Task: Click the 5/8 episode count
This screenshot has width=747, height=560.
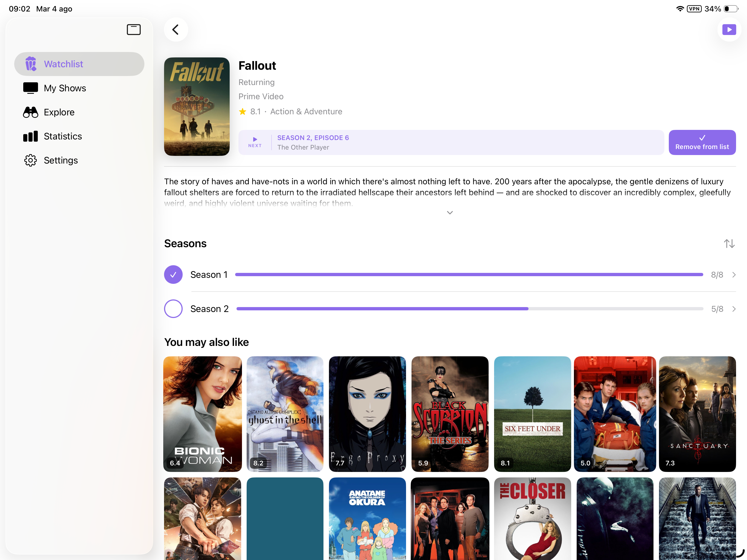Action: (x=717, y=309)
